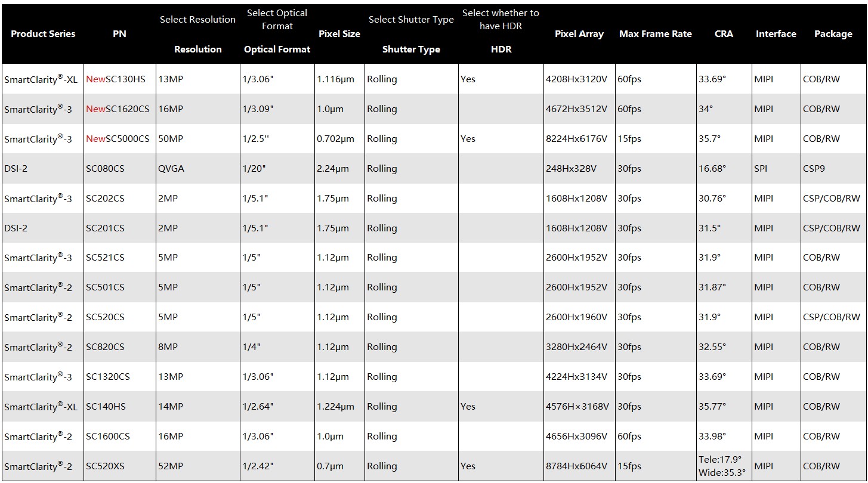Click the PN column header
The image size is (868, 483).
click(119, 34)
